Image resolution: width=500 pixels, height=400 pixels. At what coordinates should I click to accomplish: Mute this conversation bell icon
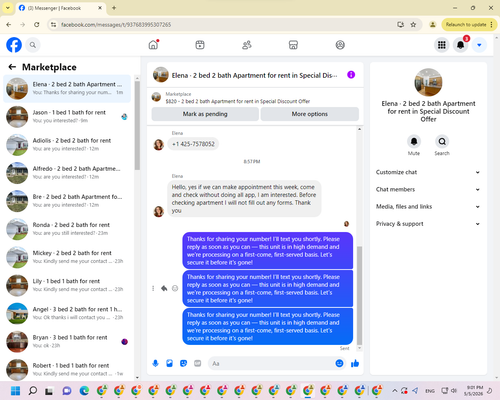(x=414, y=141)
